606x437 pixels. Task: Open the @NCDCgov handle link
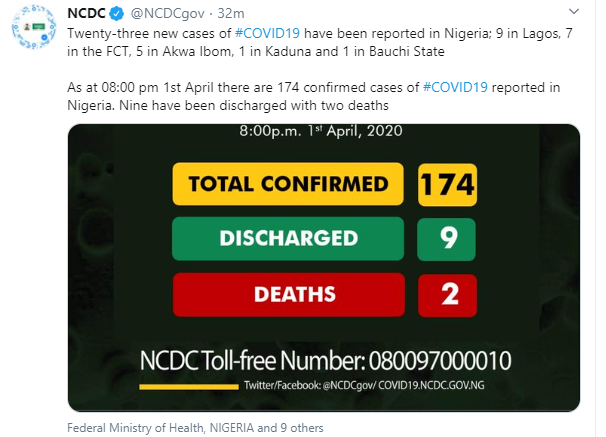(x=167, y=14)
